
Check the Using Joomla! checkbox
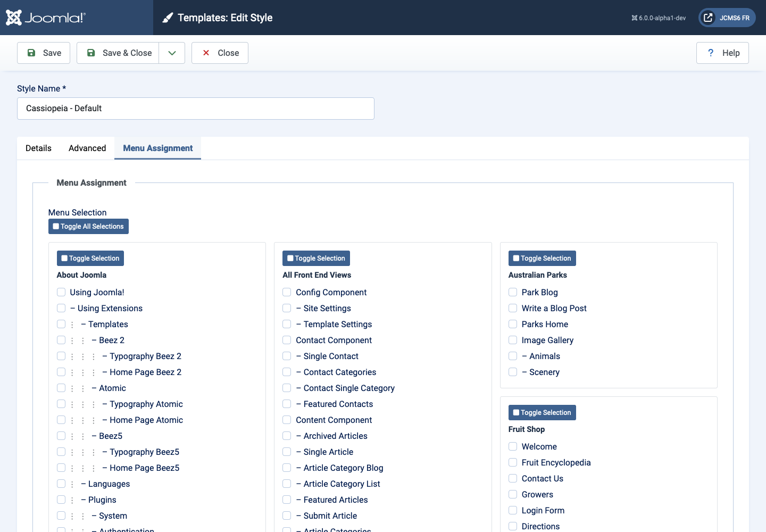(61, 292)
